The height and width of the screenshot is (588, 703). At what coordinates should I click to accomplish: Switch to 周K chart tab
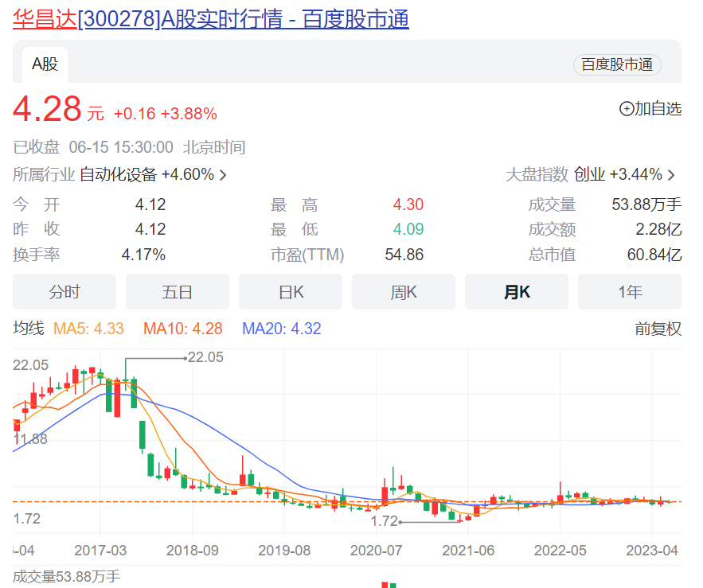click(404, 292)
